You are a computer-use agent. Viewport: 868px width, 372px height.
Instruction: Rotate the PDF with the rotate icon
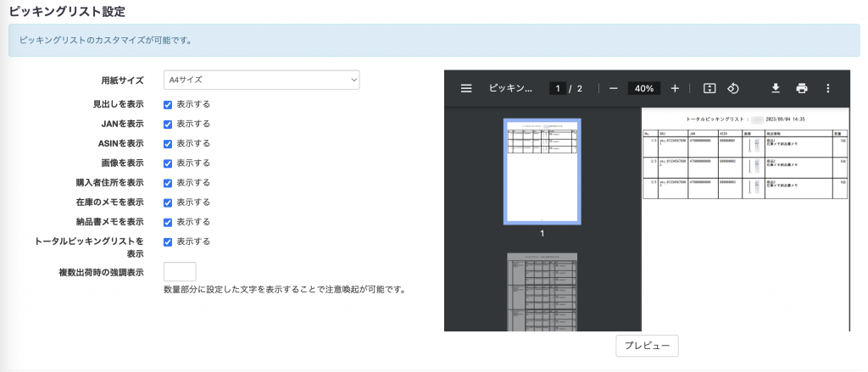click(x=733, y=89)
